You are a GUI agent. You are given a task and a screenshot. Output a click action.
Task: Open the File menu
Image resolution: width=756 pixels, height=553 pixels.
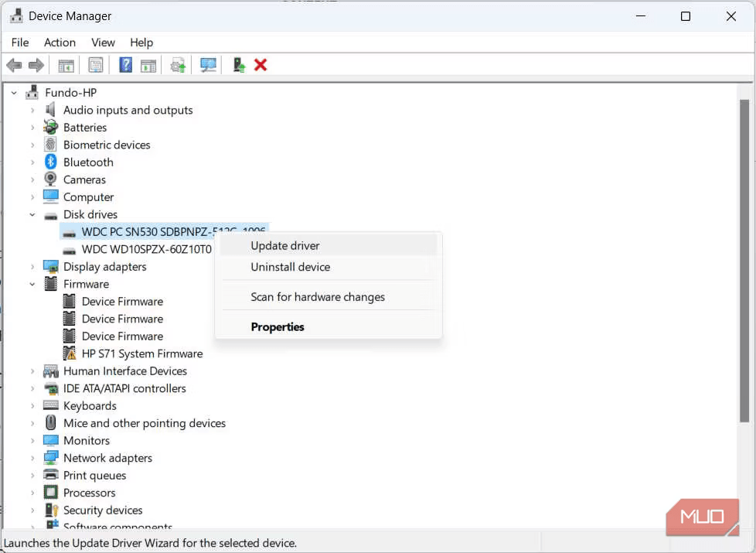[20, 43]
